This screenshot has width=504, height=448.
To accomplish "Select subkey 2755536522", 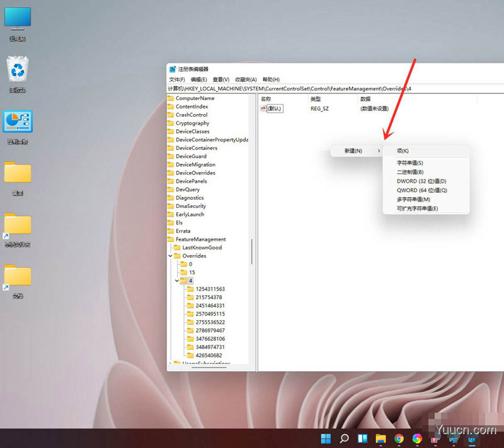I will (x=210, y=322).
